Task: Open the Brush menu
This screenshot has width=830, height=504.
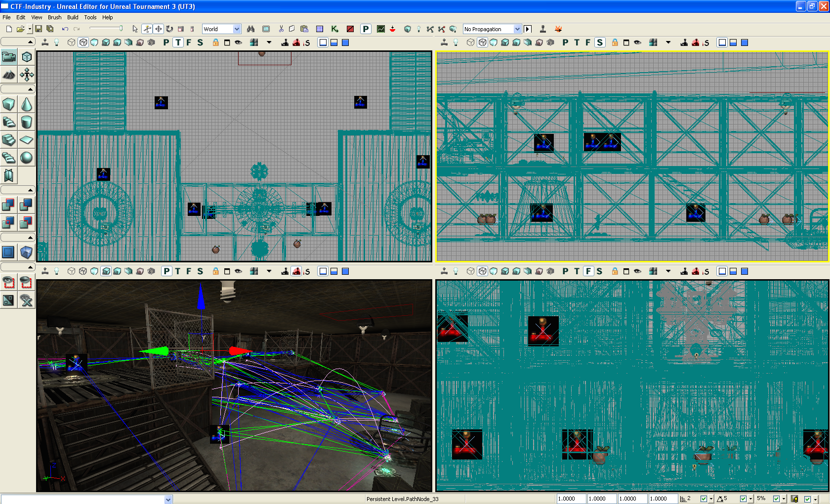Action: (x=54, y=17)
